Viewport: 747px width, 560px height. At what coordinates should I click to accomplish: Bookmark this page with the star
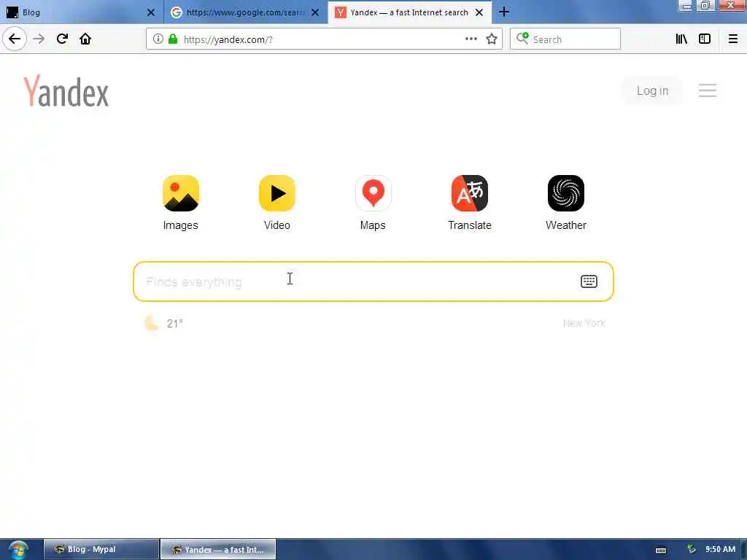click(x=492, y=39)
